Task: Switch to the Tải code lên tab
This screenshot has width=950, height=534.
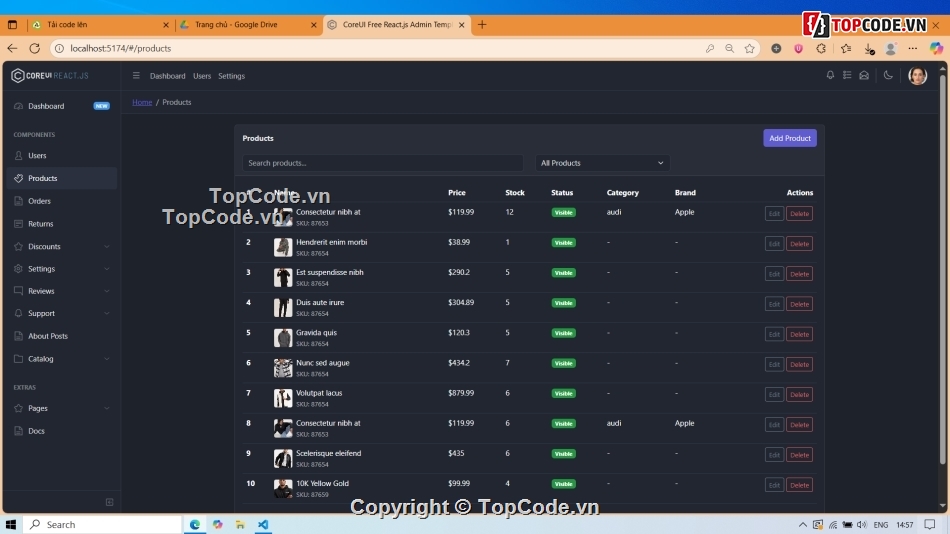Action: click(101, 25)
